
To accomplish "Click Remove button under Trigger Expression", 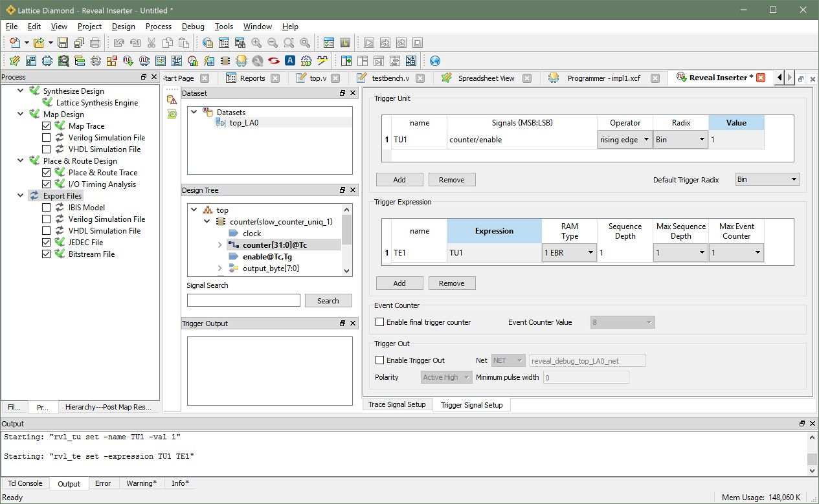I will [x=451, y=283].
